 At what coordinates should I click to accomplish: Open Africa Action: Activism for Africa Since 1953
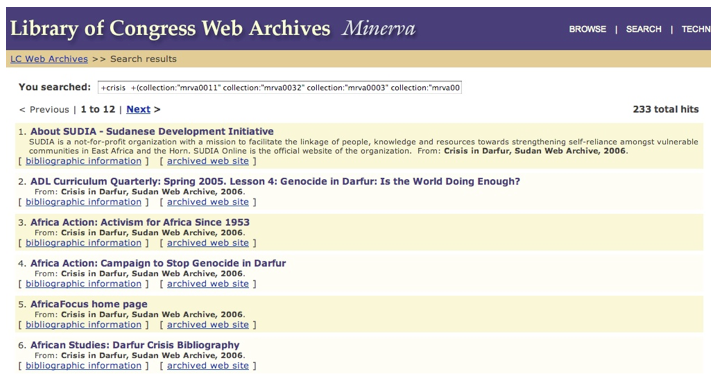pos(140,222)
